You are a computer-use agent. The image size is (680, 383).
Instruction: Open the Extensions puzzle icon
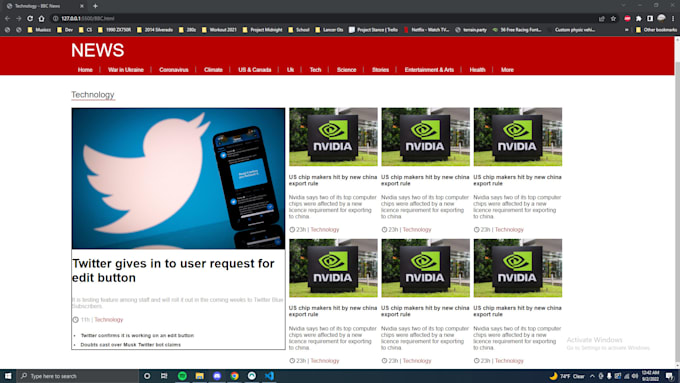(x=639, y=19)
